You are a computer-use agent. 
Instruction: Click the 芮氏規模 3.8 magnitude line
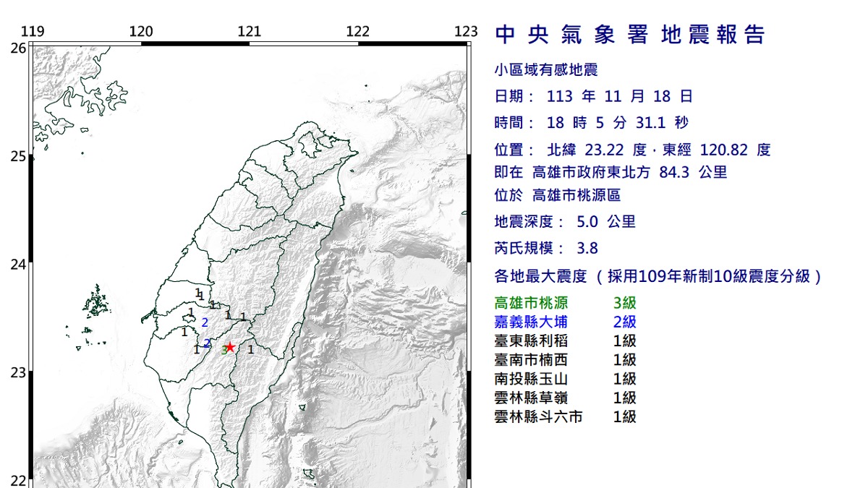click(546, 248)
